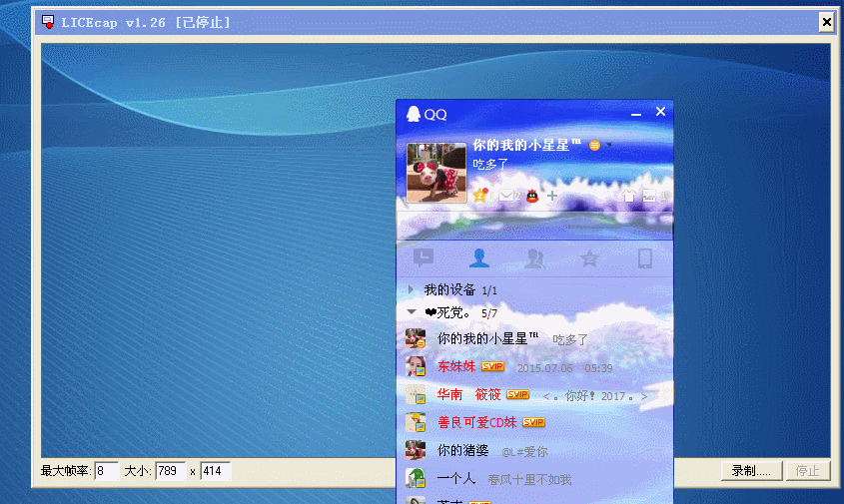Select contact 一个人
Image resolution: width=844 pixels, height=504 pixels.
click(534, 479)
